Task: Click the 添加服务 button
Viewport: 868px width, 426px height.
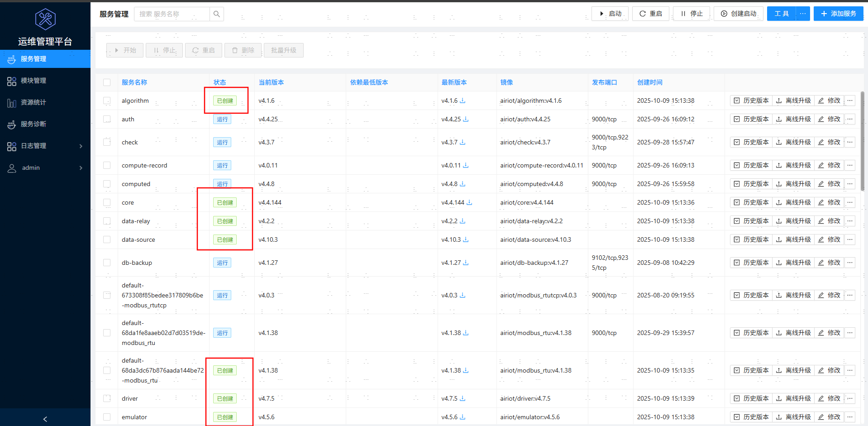Action: [x=839, y=14]
